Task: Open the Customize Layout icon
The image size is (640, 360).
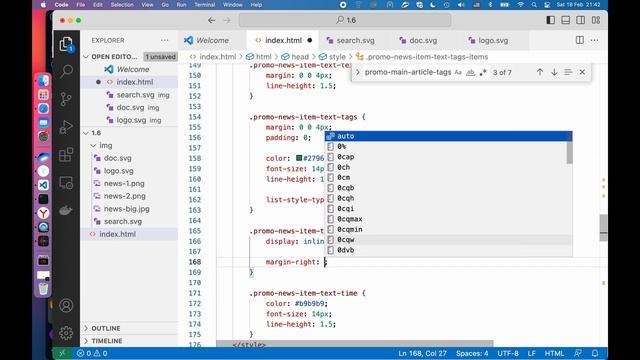Action: click(x=596, y=20)
